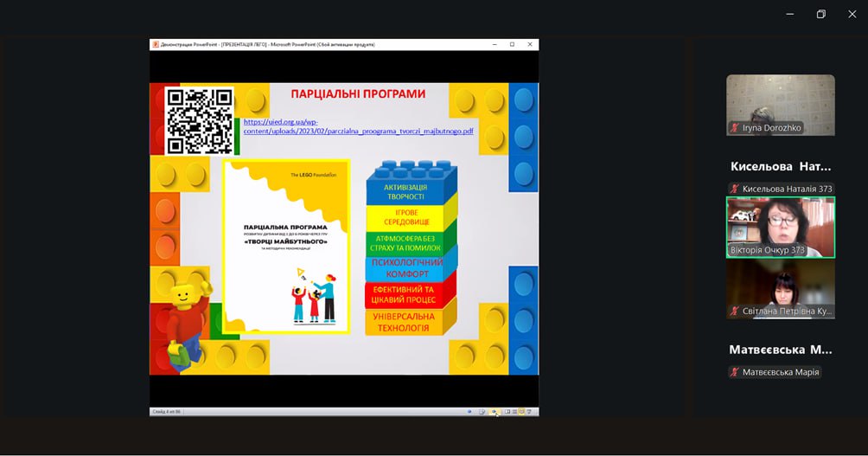Switch to Slide Sorter view icon
The image size is (868, 456).
[514, 412]
